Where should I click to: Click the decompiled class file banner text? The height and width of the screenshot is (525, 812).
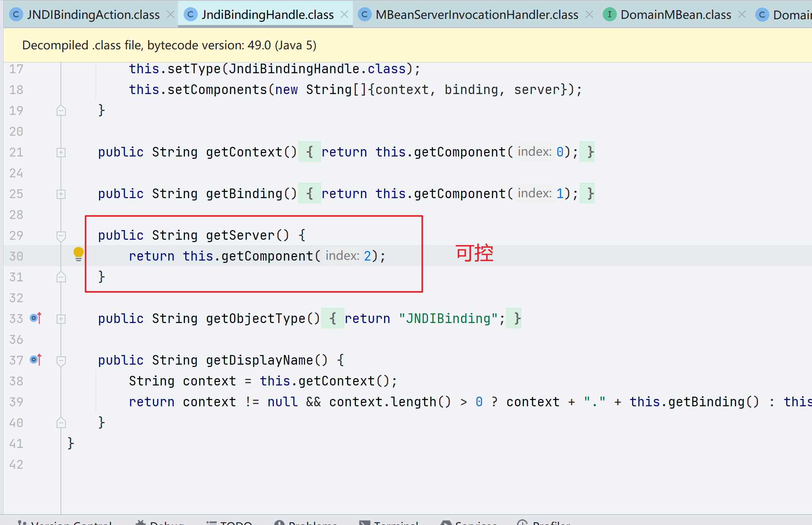[x=169, y=45]
